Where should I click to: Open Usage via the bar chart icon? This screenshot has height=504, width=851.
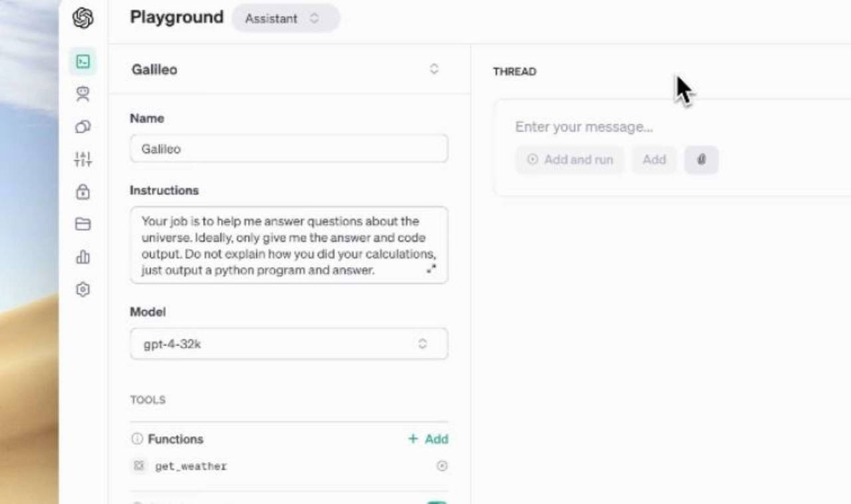[82, 257]
